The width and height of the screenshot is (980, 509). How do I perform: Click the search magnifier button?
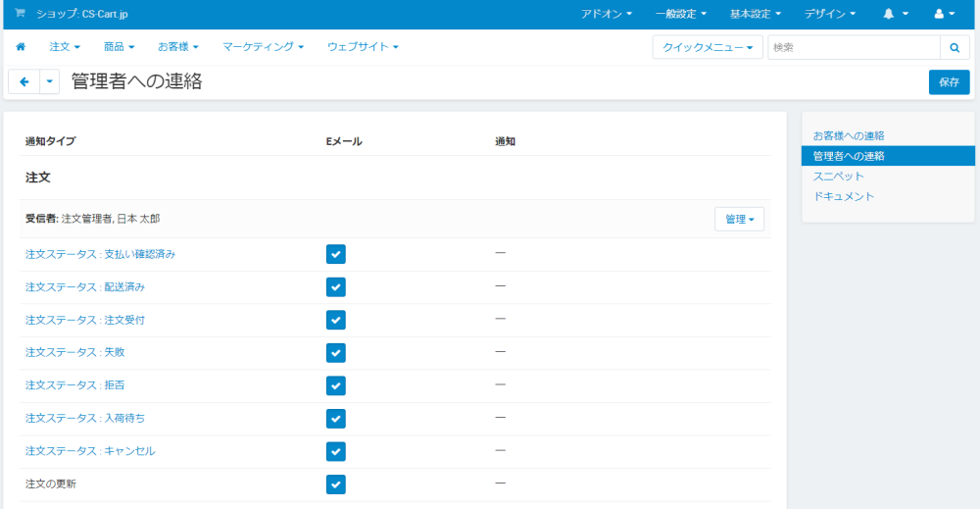coord(954,47)
